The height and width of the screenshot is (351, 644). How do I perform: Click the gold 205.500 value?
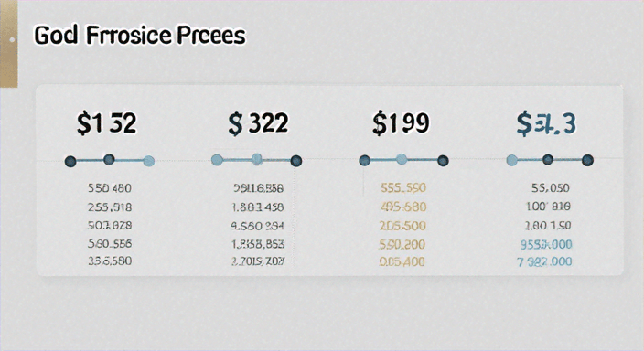(402, 226)
